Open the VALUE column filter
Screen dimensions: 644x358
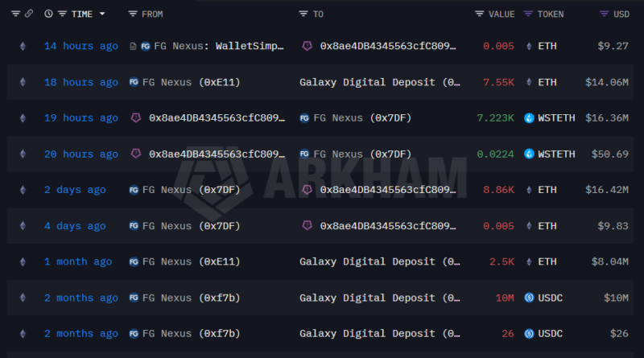coord(480,14)
